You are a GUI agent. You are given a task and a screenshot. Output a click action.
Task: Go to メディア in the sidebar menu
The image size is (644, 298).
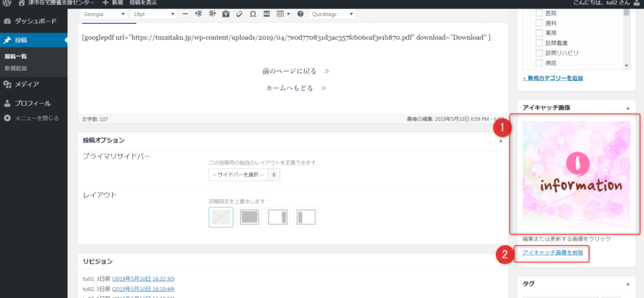pos(26,84)
